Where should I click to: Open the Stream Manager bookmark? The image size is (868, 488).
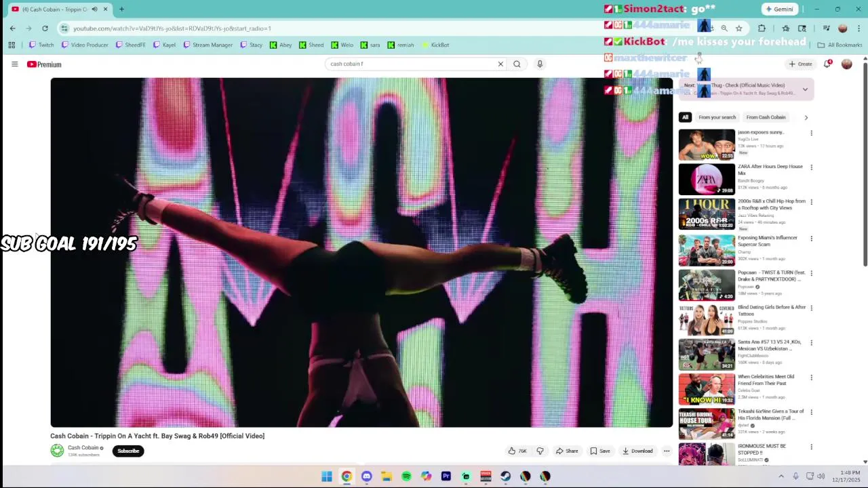coord(208,45)
